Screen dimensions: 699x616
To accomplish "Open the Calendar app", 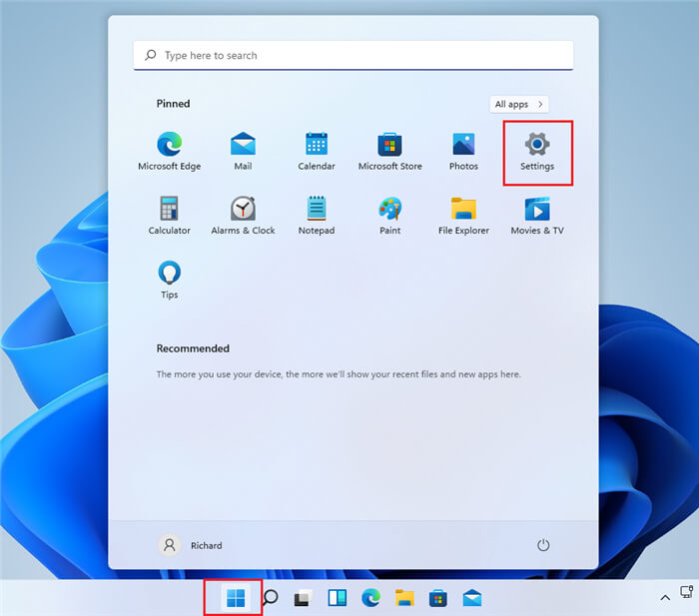I will click(x=317, y=151).
